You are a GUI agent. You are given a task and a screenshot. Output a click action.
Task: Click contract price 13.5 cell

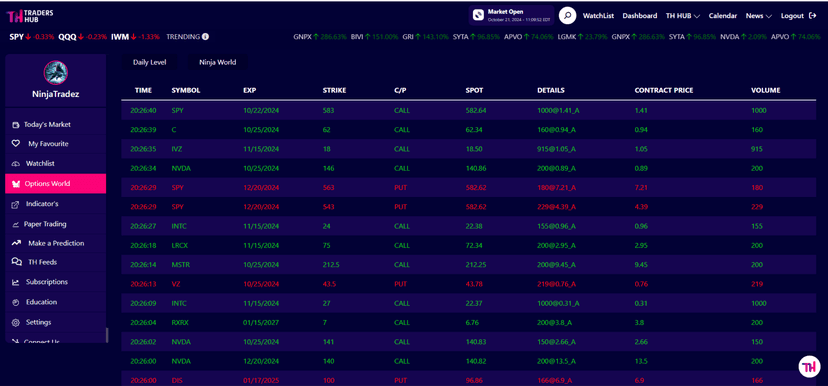641,361
